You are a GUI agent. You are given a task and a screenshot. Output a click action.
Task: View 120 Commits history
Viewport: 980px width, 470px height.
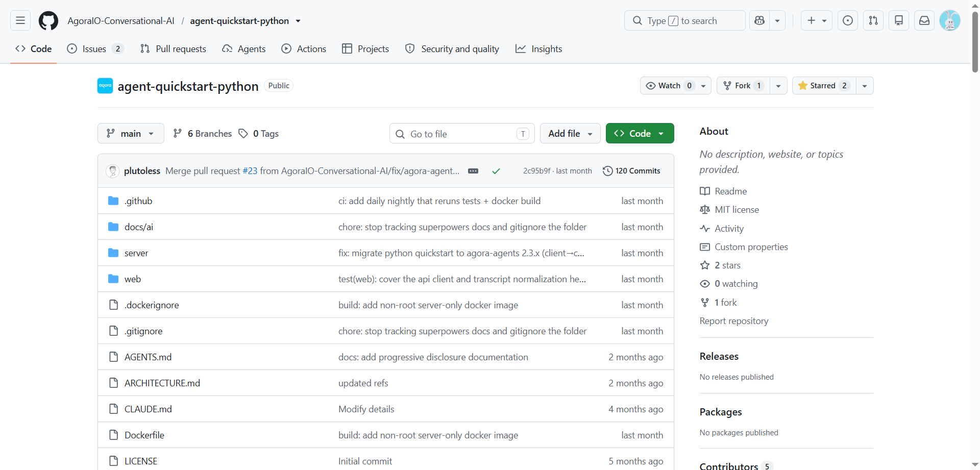631,171
